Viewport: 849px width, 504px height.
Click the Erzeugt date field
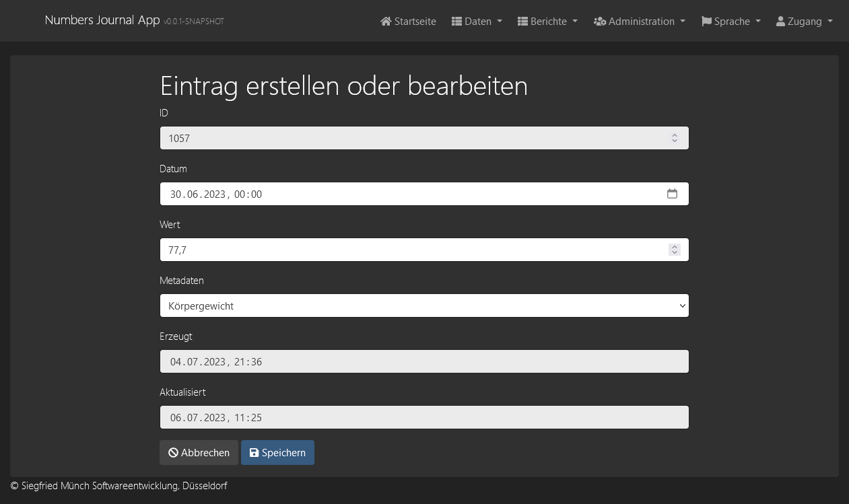[x=424, y=361]
